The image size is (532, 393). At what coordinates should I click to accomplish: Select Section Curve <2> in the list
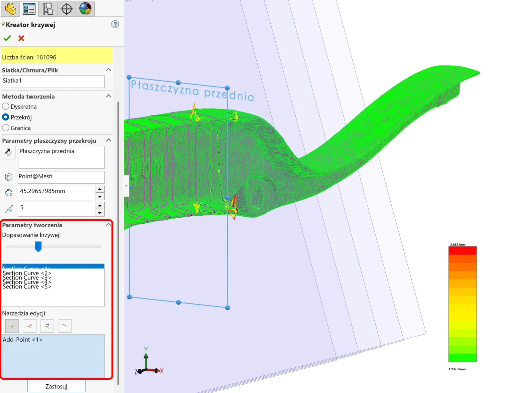pos(53,273)
